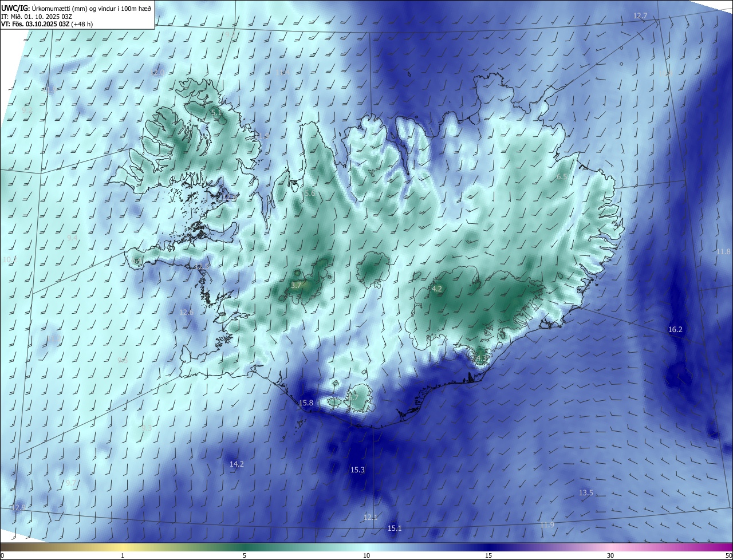
Task: Select the 9.7 value label
Action: coord(70,484)
